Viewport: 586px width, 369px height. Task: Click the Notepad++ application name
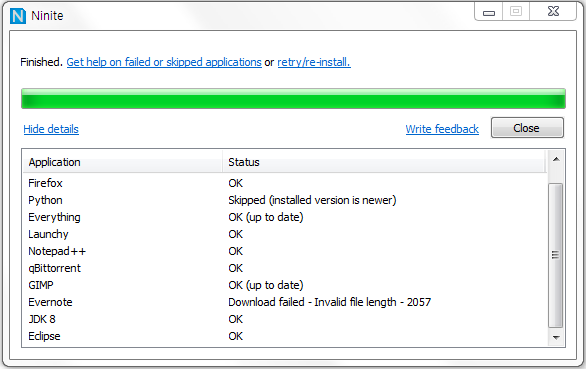57,251
